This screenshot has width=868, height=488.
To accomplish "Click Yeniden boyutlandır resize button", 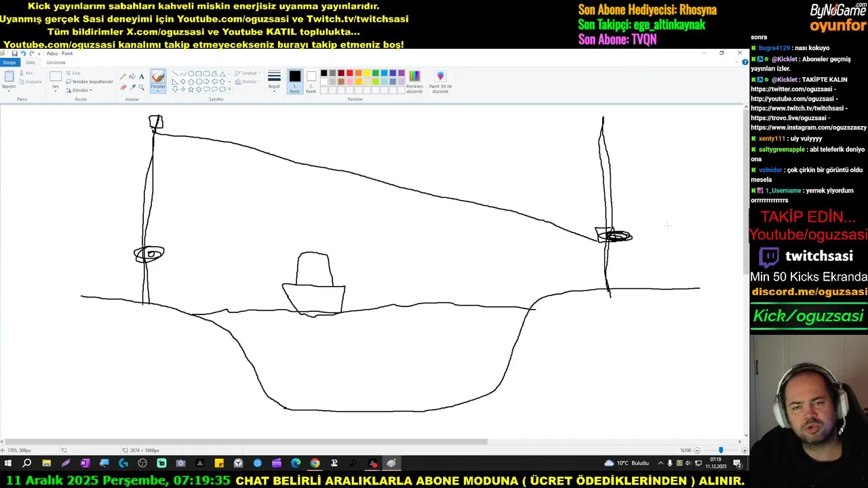I will pos(90,81).
